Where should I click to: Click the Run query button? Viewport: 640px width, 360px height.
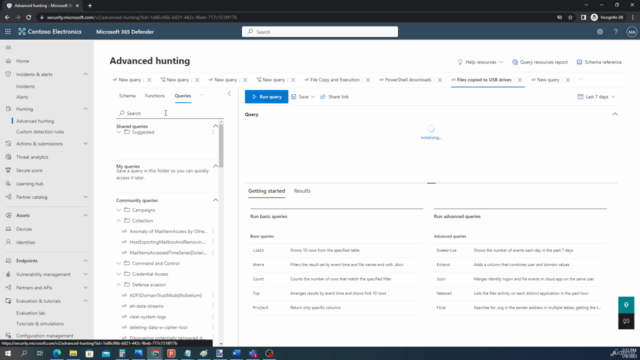click(267, 97)
